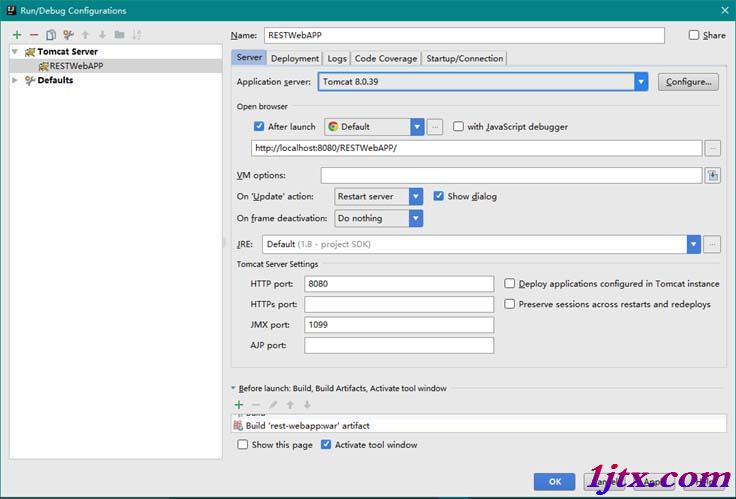Copy configuration using the copy icon
736x499 pixels.
pyautogui.click(x=51, y=35)
